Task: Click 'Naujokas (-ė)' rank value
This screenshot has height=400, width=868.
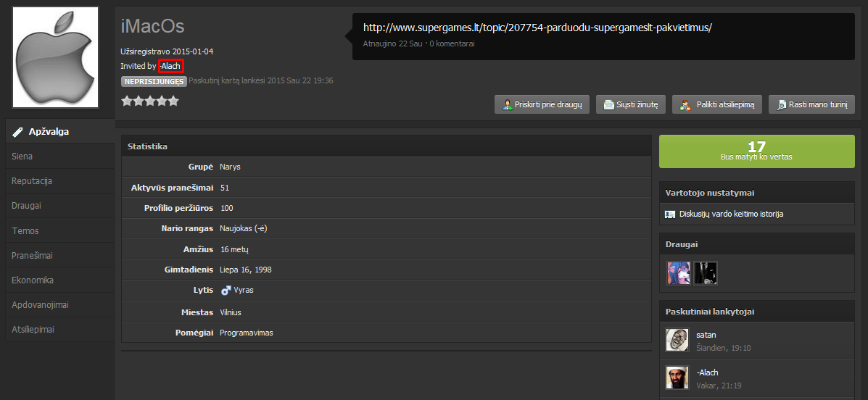Action: coord(244,228)
